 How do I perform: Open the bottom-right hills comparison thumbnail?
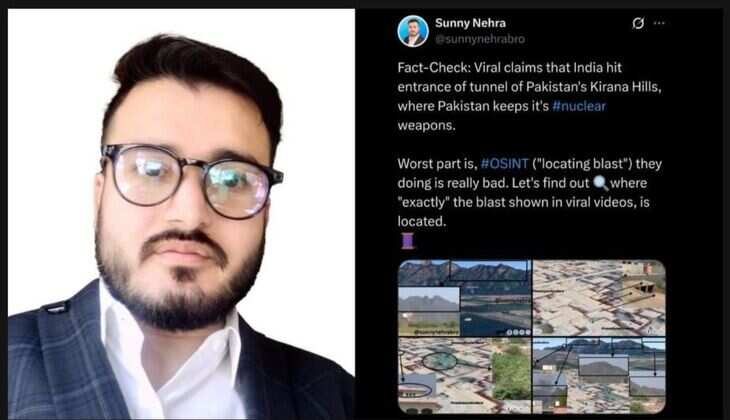click(599, 376)
